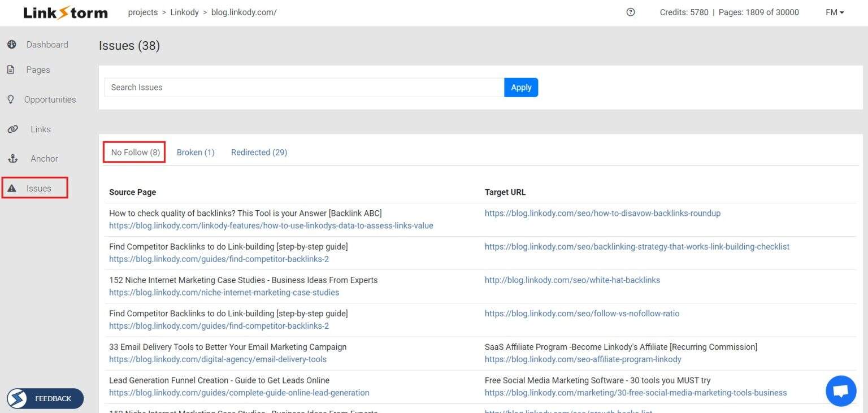The width and height of the screenshot is (868, 413).
Task: Switch to the No Follow (8) tab
Action: 135,153
